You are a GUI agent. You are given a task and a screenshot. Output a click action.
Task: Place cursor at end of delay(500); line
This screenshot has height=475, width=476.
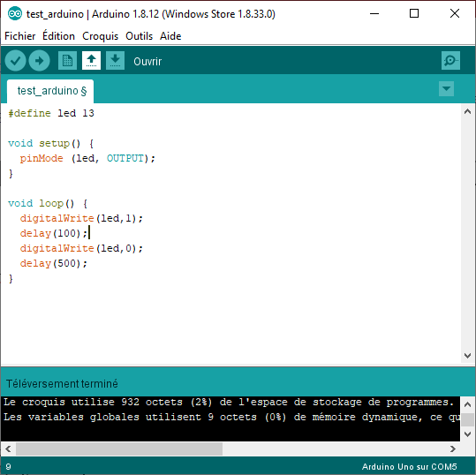point(87,263)
